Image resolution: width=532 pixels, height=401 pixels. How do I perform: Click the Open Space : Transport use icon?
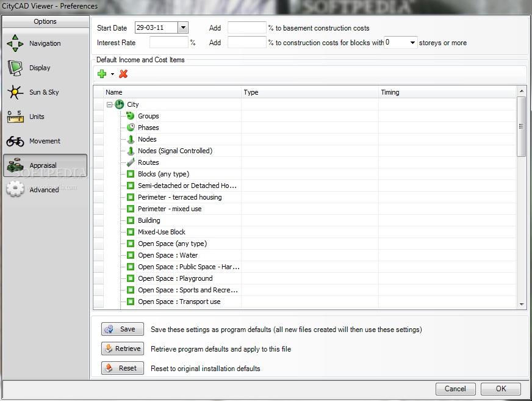(x=131, y=302)
